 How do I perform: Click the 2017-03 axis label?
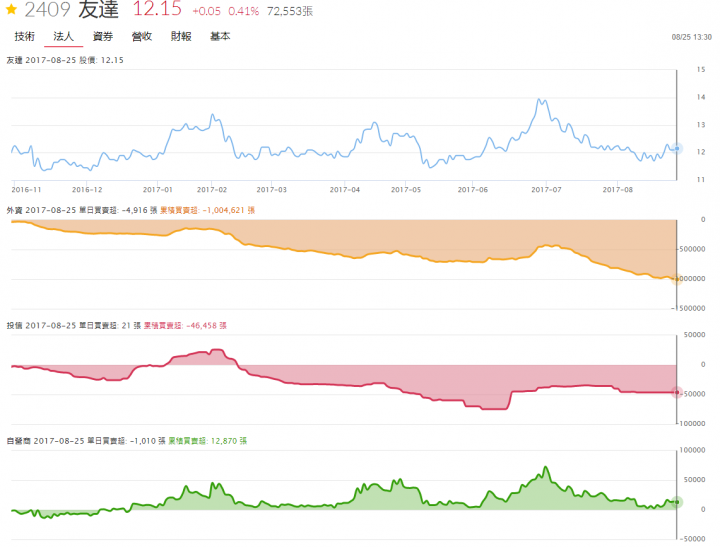click(x=271, y=190)
